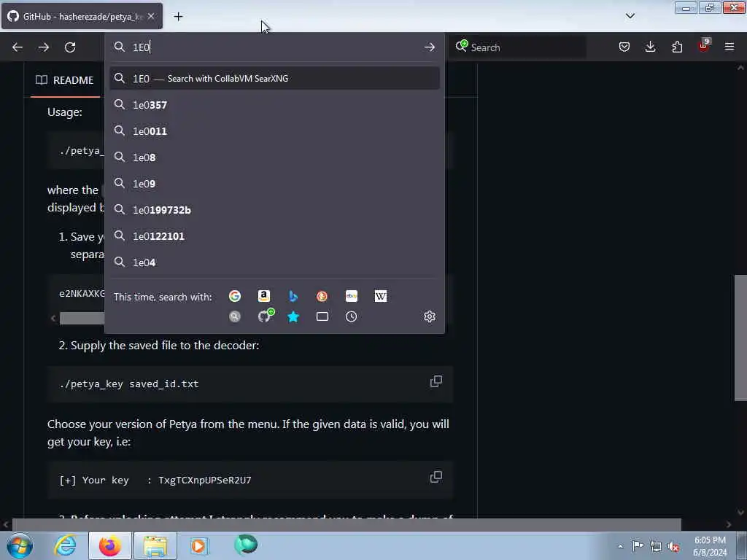Open the Windows Start menu
This screenshot has width=747, height=560.
coord(20,545)
